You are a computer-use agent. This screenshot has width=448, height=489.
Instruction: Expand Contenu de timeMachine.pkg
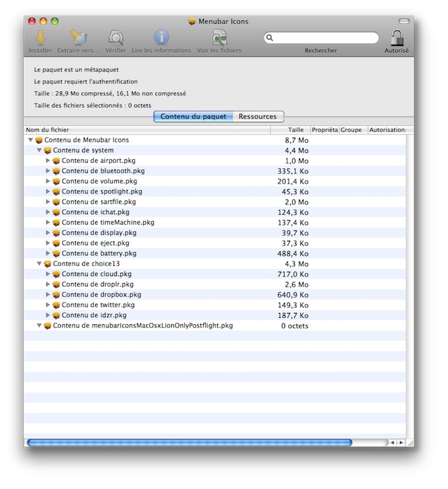pyautogui.click(x=48, y=222)
